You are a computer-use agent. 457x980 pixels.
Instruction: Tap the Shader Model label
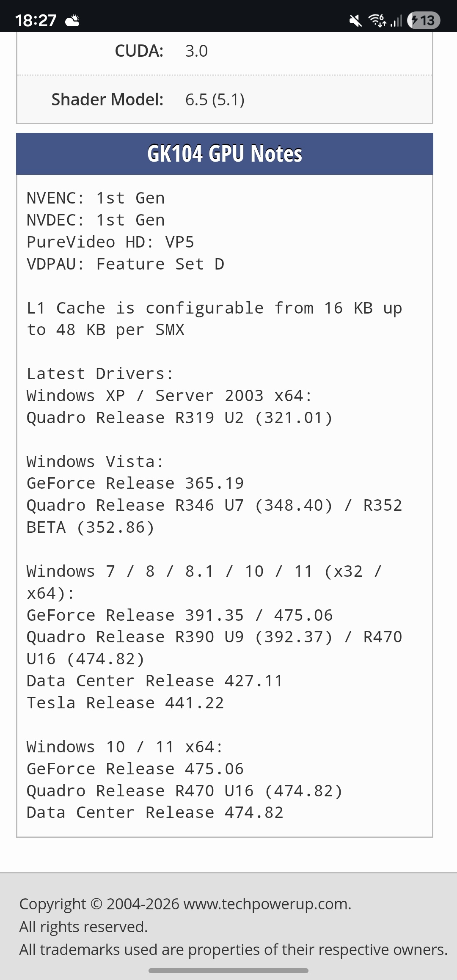(107, 100)
